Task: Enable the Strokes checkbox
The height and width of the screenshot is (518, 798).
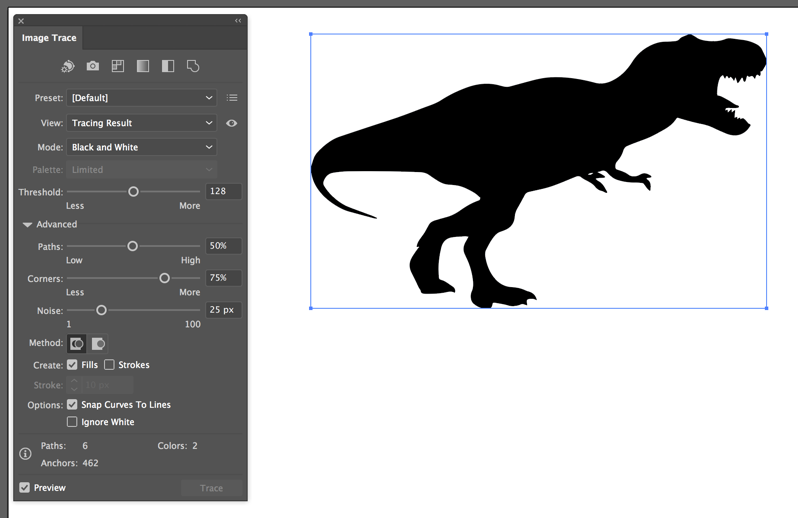Action: pos(109,365)
